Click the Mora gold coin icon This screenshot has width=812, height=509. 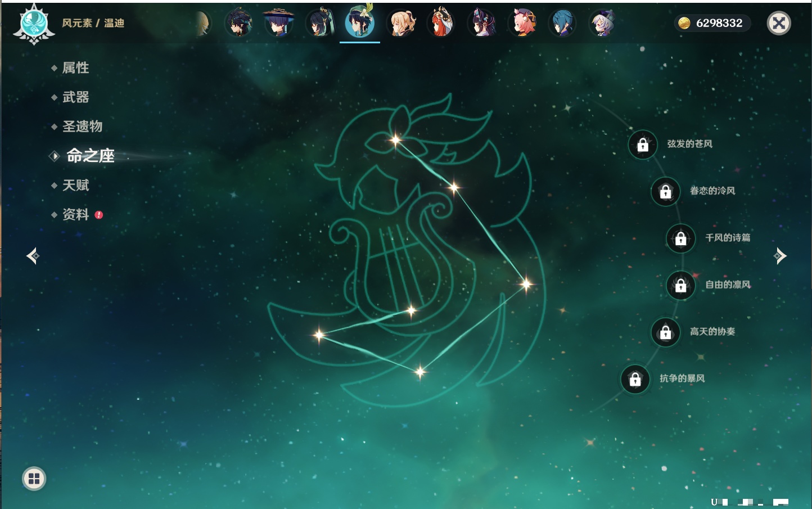[x=684, y=23]
